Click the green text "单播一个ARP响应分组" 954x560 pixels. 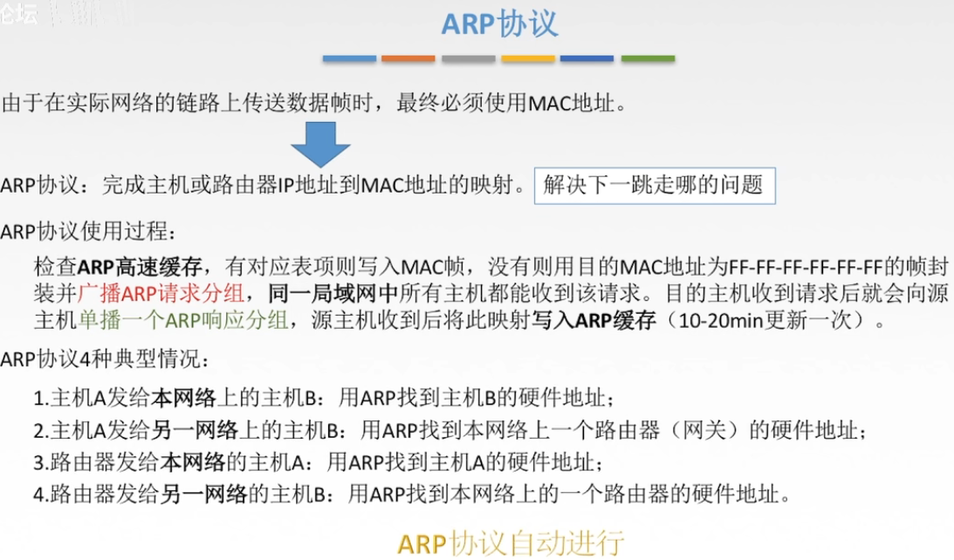pos(183,320)
